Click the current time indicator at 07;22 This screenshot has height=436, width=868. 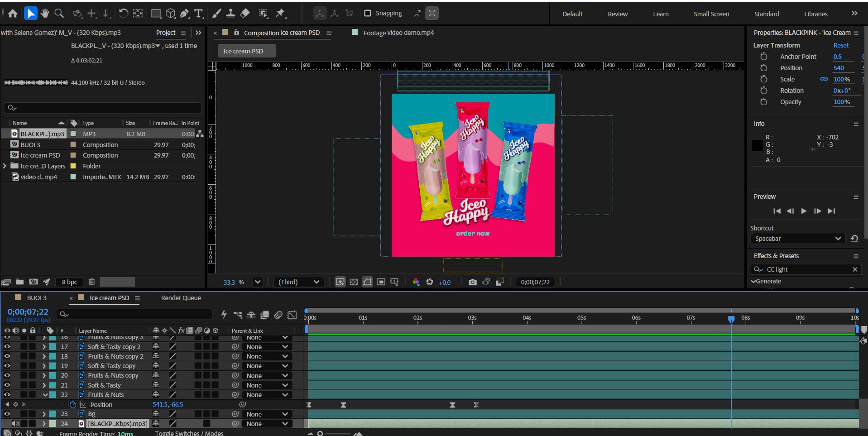tap(731, 320)
